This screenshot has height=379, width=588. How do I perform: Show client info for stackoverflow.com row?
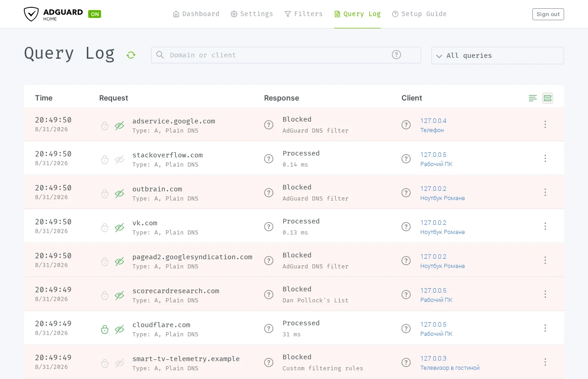(406, 159)
